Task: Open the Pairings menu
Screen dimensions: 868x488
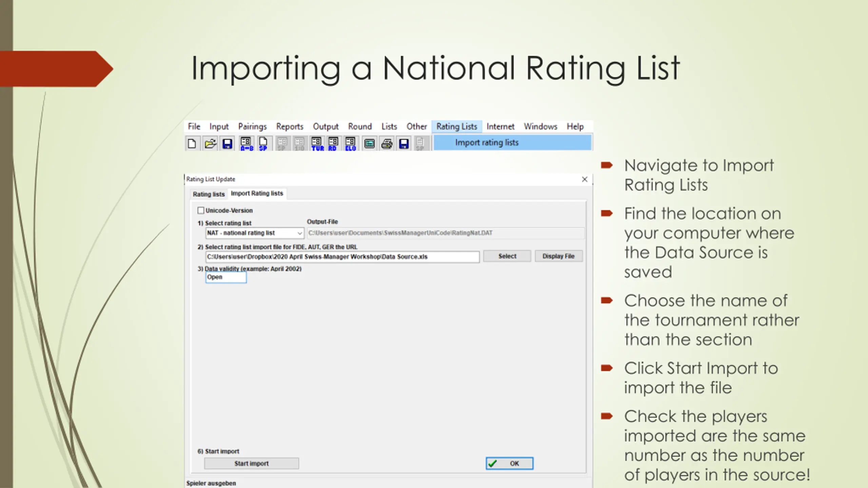Action: click(252, 126)
